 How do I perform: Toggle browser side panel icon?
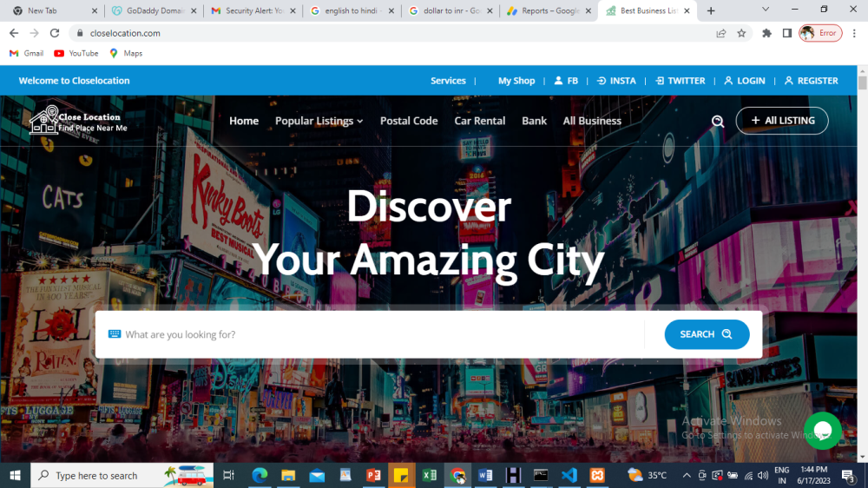786,33
